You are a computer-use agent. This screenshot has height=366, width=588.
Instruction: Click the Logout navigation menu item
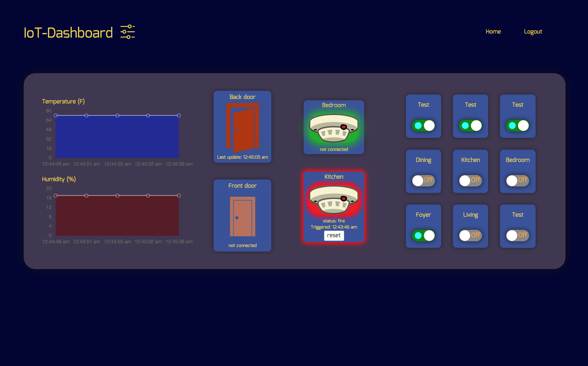(532, 32)
